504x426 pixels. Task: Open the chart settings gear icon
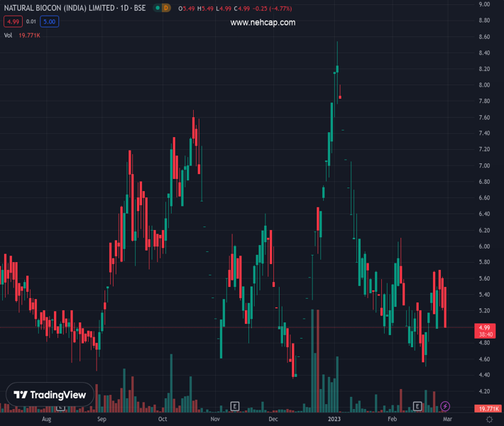coord(490,420)
